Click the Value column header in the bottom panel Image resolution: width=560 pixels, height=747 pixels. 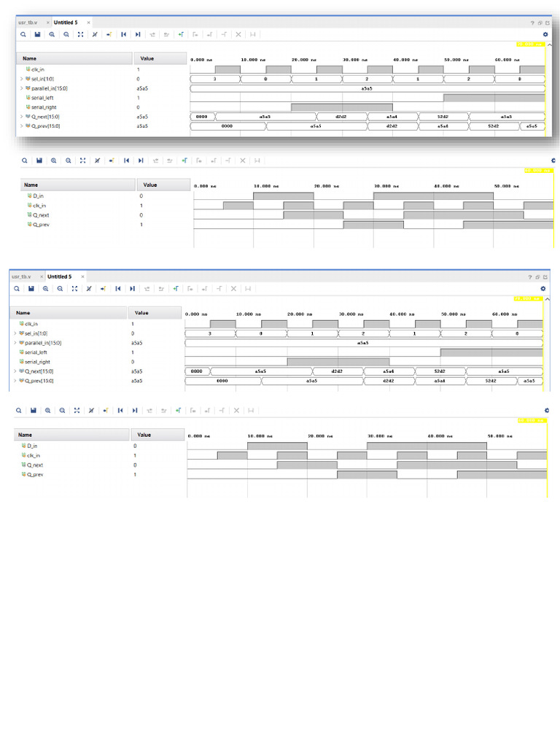click(x=157, y=435)
